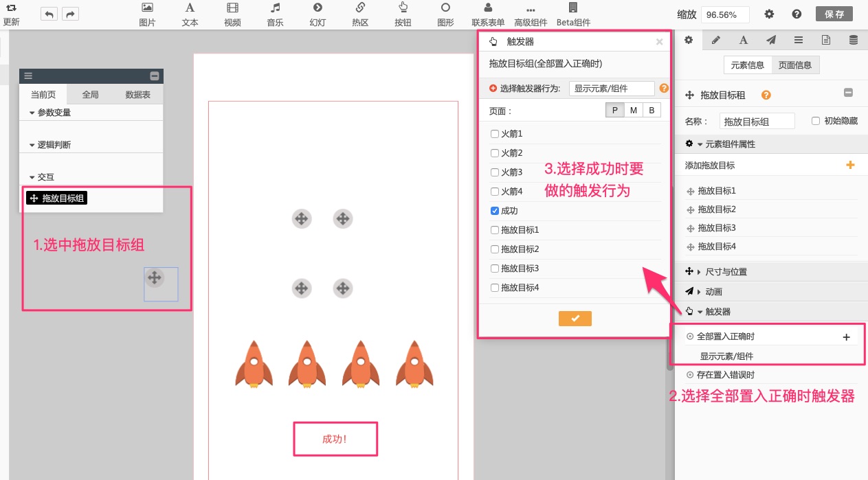Switch to the 全局 tab
Screen dimensions: 868x480
(90, 95)
